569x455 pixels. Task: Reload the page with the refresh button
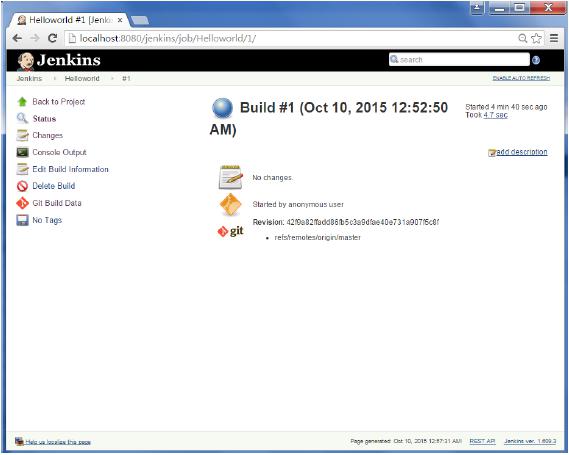[x=53, y=38]
